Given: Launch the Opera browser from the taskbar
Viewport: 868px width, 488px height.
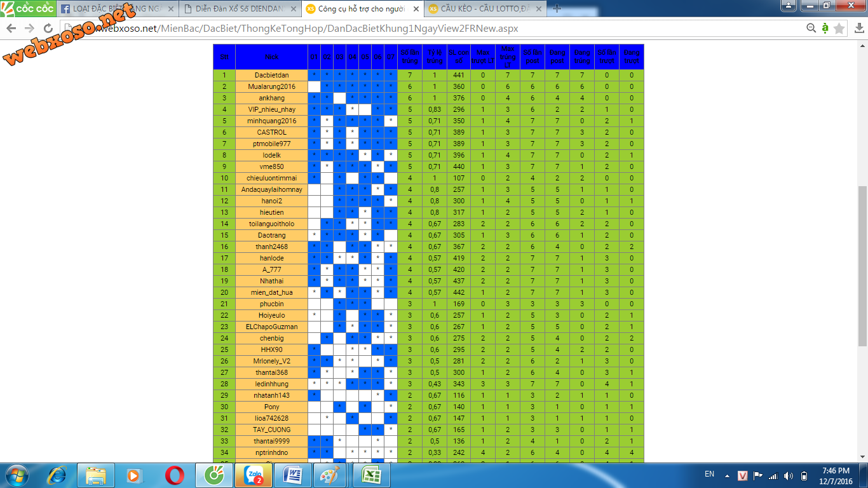Looking at the screenshot, I should pyautogui.click(x=175, y=475).
